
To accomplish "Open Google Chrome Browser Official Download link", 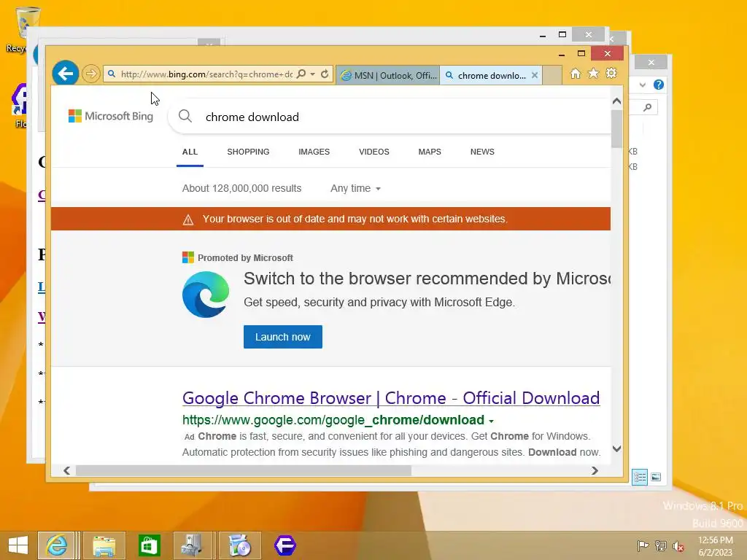I will pos(391,398).
